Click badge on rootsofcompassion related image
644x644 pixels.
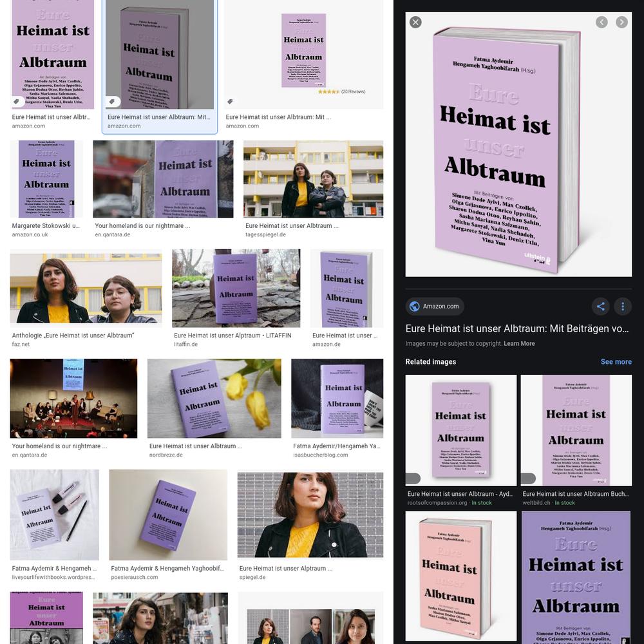[x=413, y=478]
